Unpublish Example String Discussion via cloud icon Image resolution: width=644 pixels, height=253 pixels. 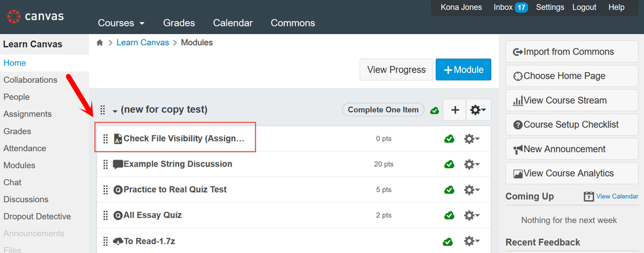[x=449, y=164]
